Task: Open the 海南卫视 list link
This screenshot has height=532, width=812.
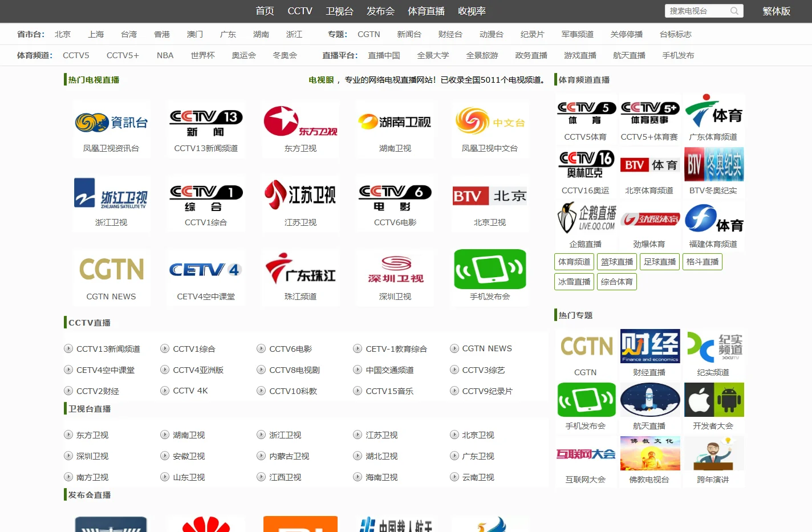Action: tap(381, 477)
